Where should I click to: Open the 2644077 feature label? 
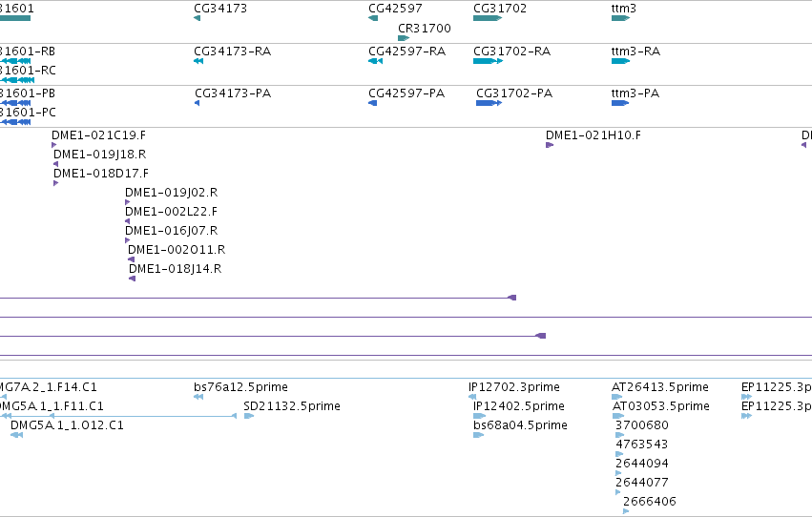[x=641, y=483]
